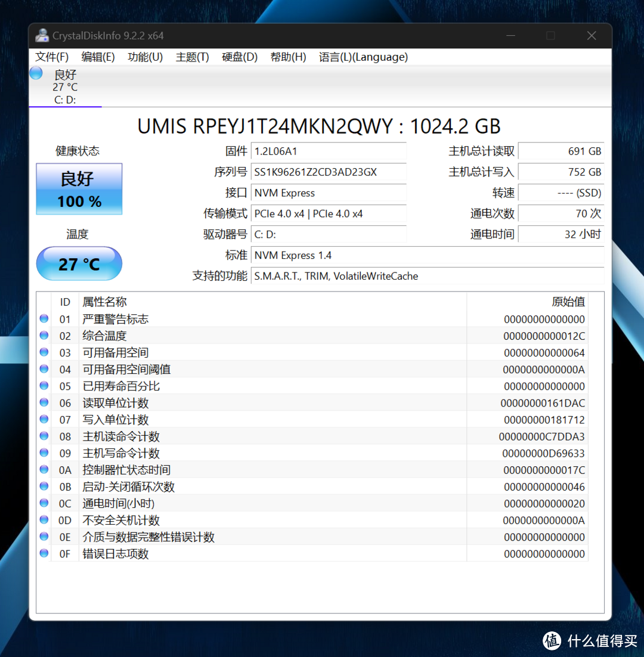This screenshot has height=657, width=644.
Task: Click raw value 00000000181712
Action: (x=544, y=420)
